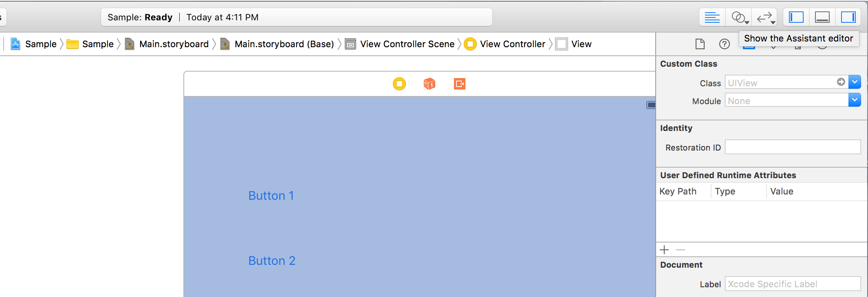868x297 pixels.
Task: Toggle the Utilities panel visibility
Action: coord(848,17)
